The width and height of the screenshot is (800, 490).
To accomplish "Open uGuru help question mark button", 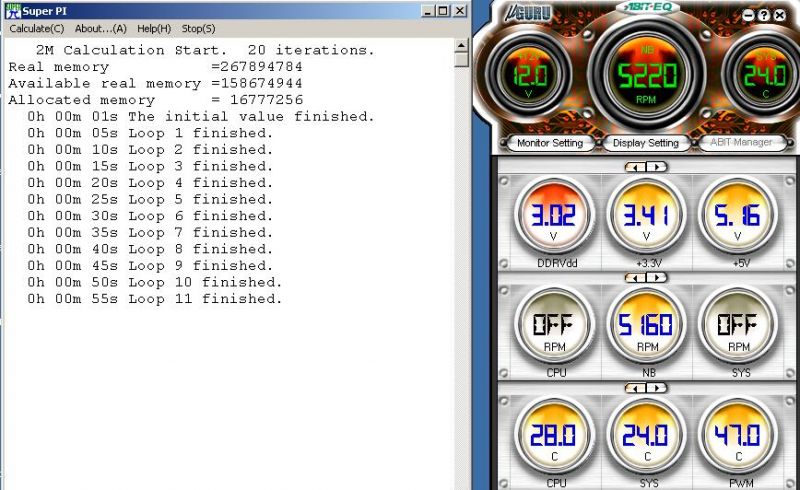I will pos(764,15).
